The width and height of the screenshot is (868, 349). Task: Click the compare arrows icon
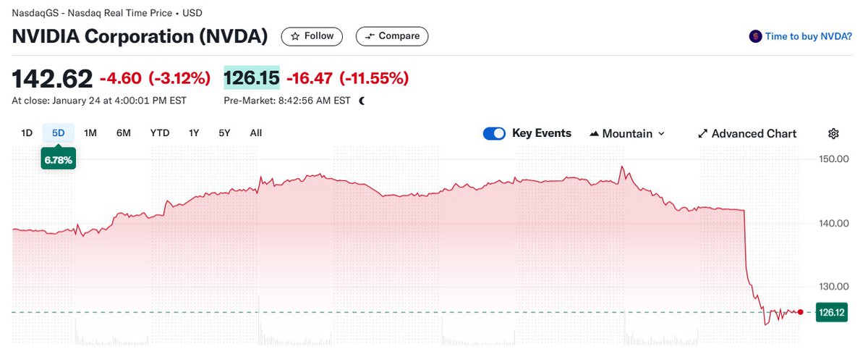coord(369,36)
